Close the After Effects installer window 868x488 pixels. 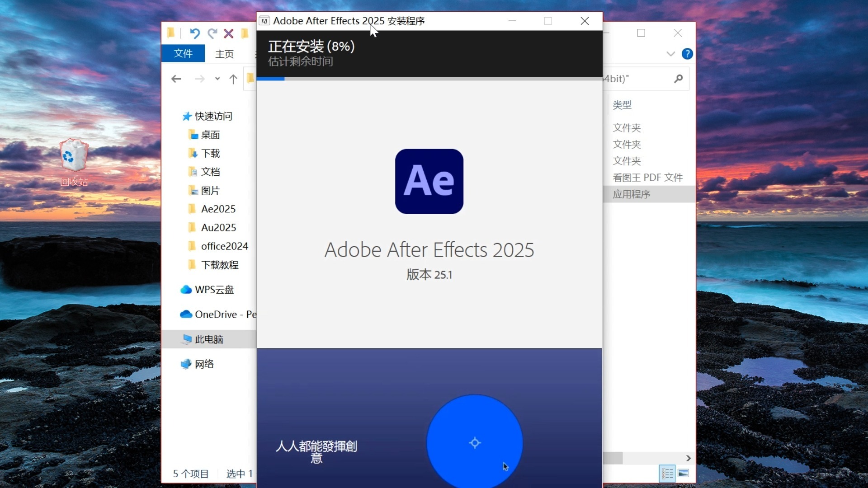585,21
